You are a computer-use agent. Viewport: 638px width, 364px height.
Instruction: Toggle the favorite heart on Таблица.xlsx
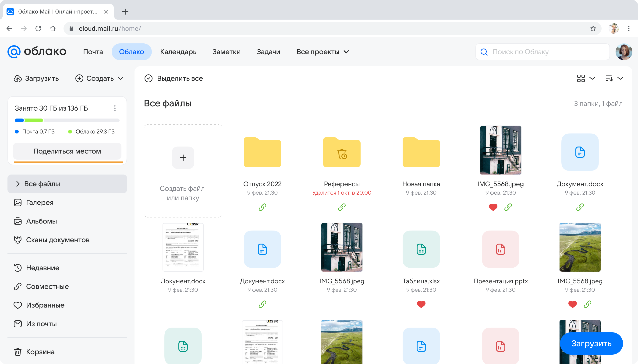(421, 304)
